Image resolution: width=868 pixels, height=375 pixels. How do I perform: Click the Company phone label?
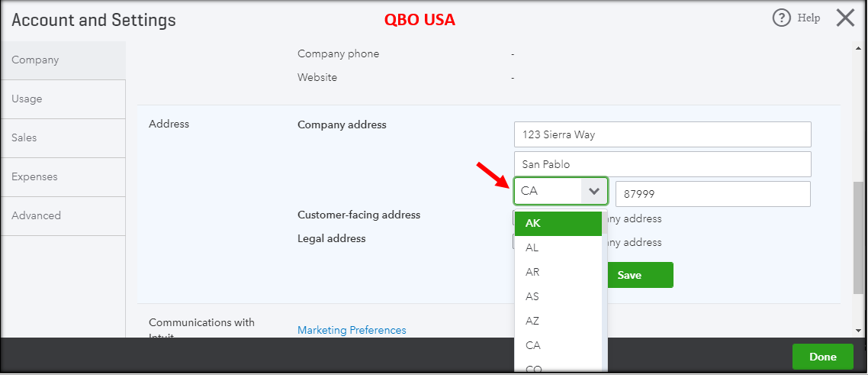[338, 53]
